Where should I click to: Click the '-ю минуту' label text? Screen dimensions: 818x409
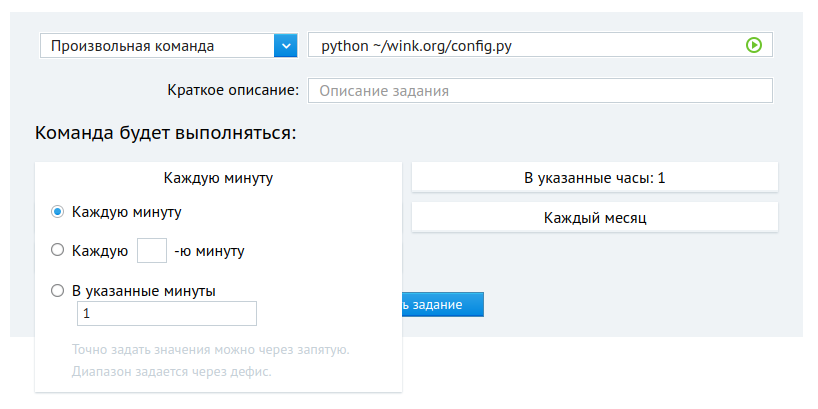[208, 251]
